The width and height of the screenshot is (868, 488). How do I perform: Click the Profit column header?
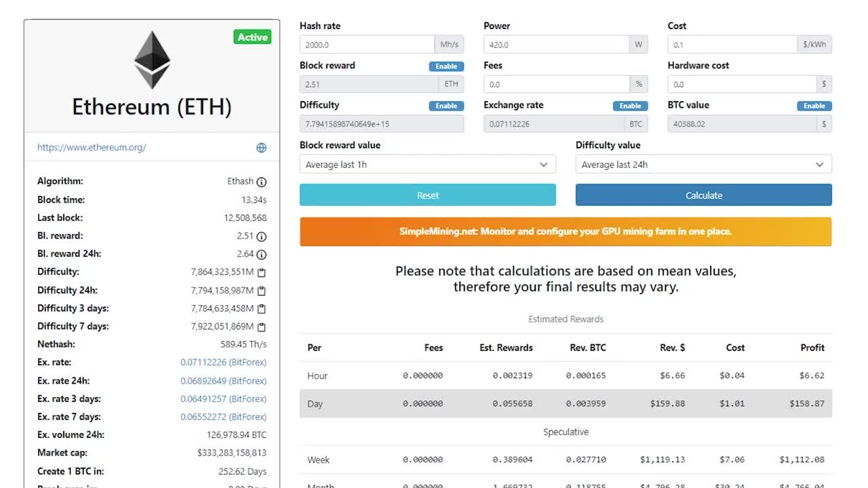click(812, 348)
